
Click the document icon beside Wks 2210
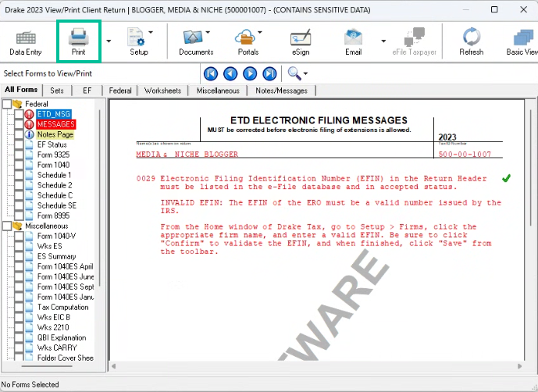30,327
